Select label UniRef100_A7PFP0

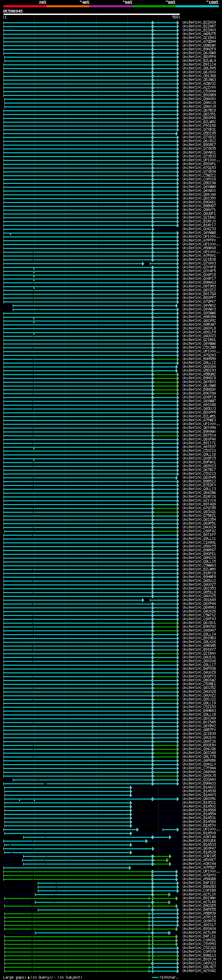pyautogui.click(x=199, y=241)
